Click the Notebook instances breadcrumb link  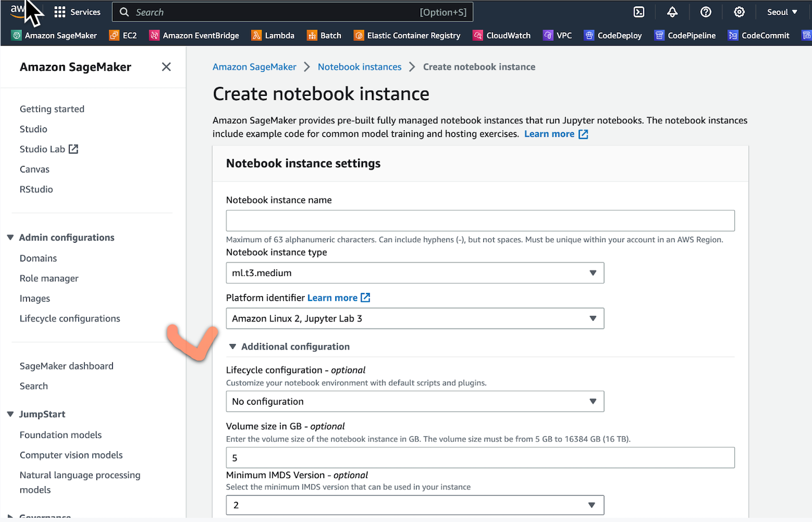point(360,67)
